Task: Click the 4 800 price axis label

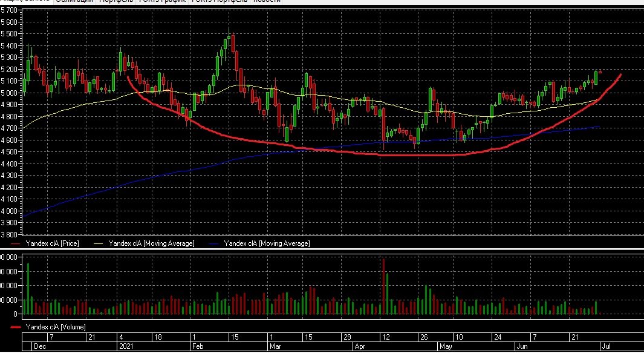Action: (9, 116)
